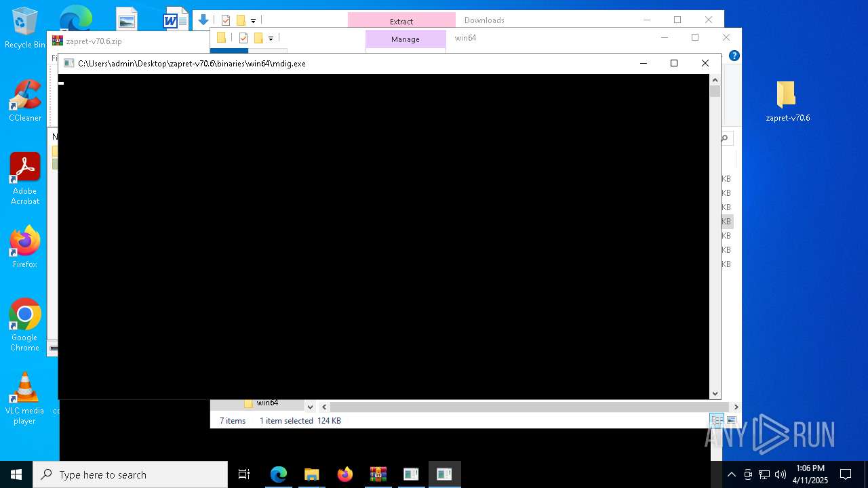This screenshot has height=488, width=868.
Task: Maximize the win64 Explorer window
Action: (695, 38)
